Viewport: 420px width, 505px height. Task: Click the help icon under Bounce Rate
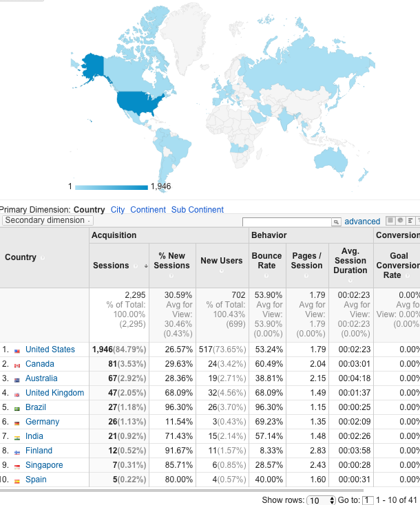266,276
